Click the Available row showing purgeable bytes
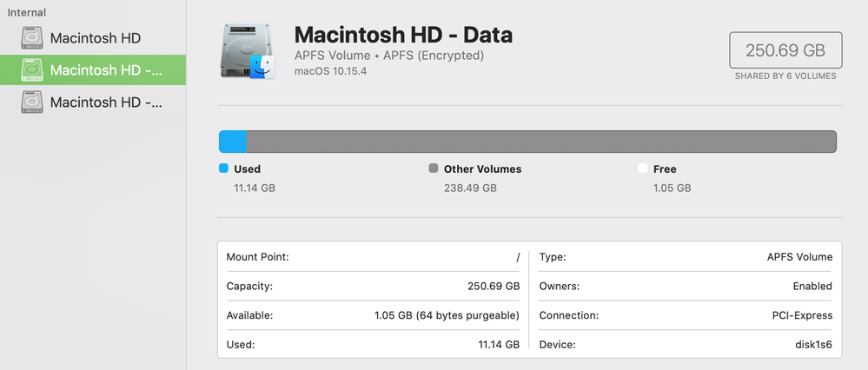This screenshot has width=868, height=370. coord(373,315)
